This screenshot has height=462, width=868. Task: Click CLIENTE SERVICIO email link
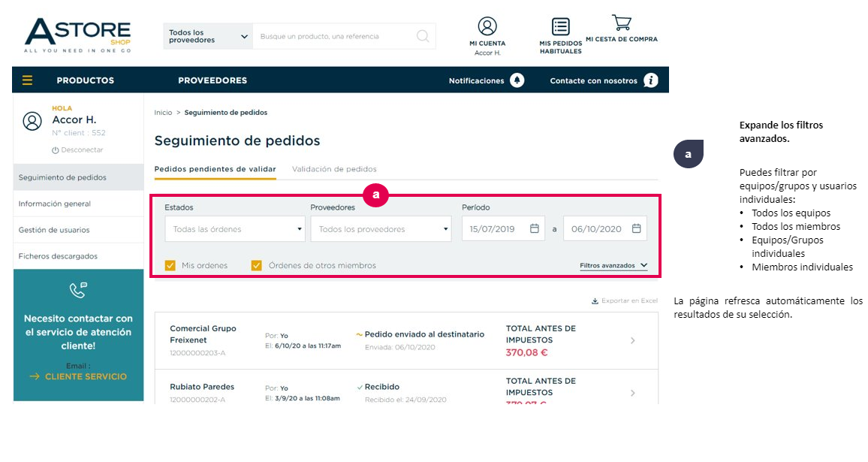pyautogui.click(x=86, y=376)
